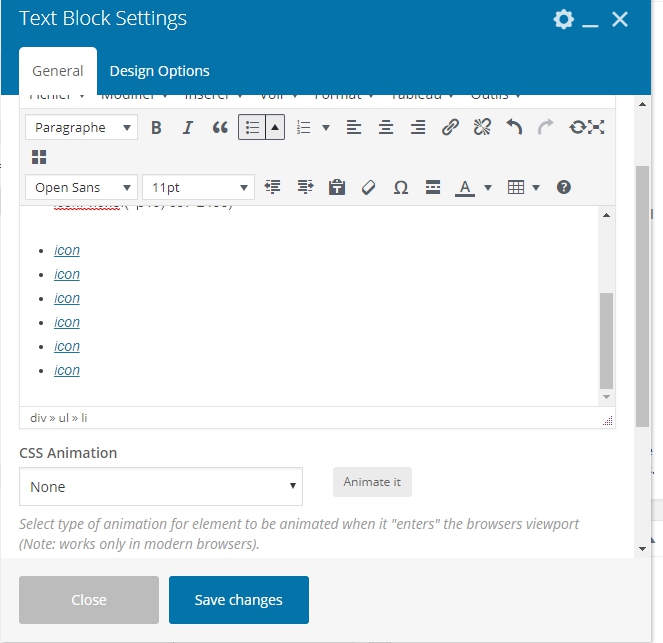Clear formatting with the eraser icon
The height and width of the screenshot is (643, 663).
369,187
